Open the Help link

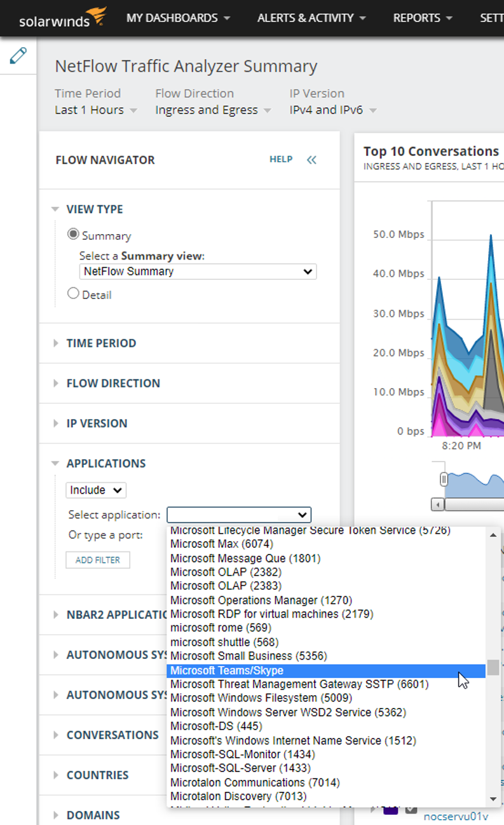pyautogui.click(x=281, y=160)
